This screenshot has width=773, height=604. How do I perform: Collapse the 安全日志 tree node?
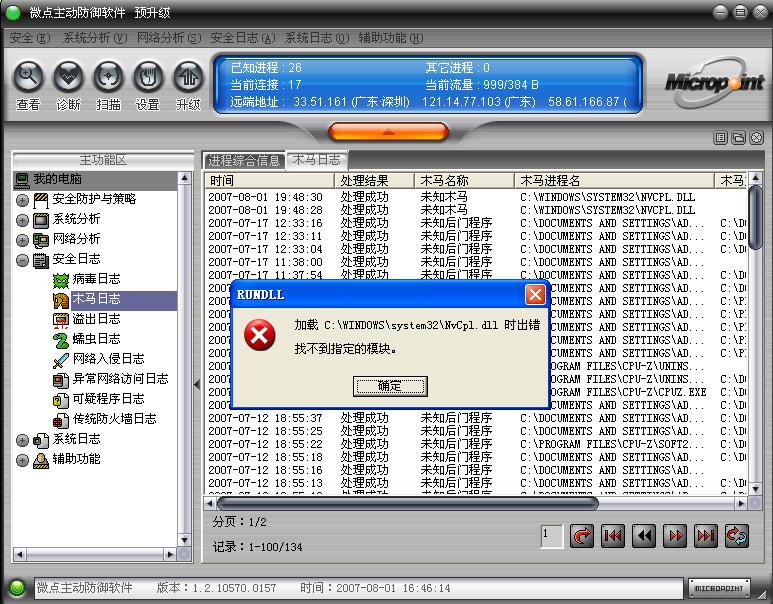tap(22, 260)
